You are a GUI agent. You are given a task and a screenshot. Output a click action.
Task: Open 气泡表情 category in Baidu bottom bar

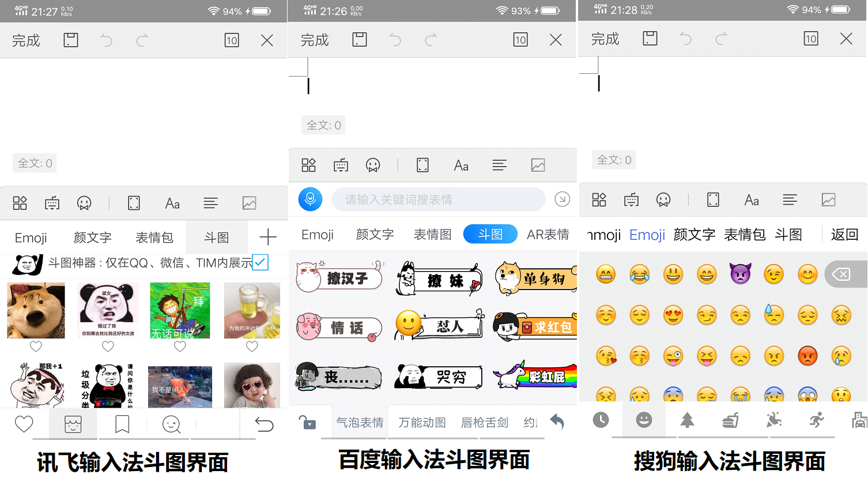click(360, 423)
